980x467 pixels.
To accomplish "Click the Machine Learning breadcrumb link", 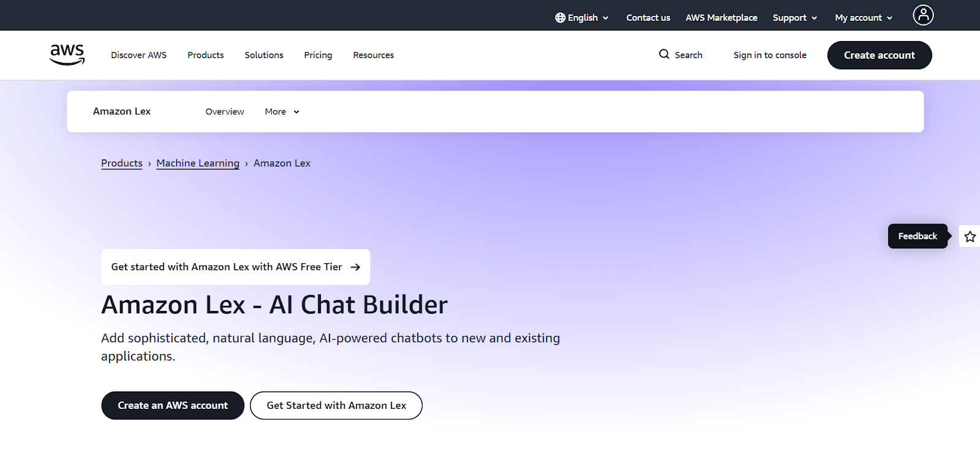I will point(198,163).
